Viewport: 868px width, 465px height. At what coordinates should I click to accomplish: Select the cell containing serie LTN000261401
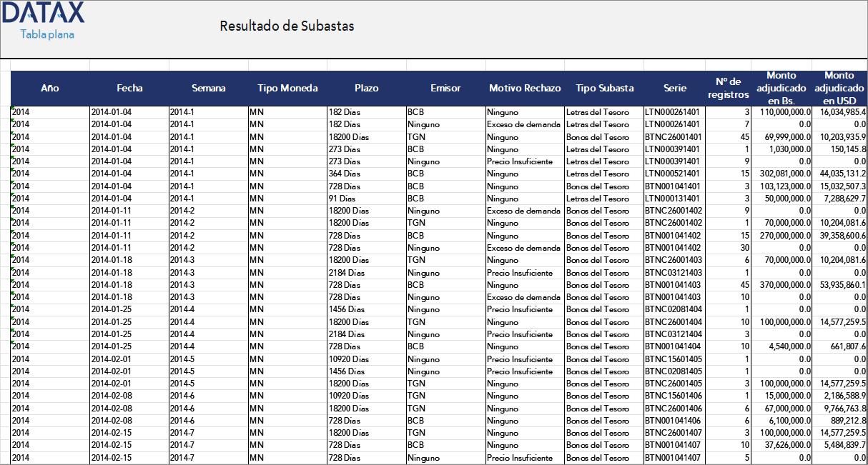click(673, 112)
